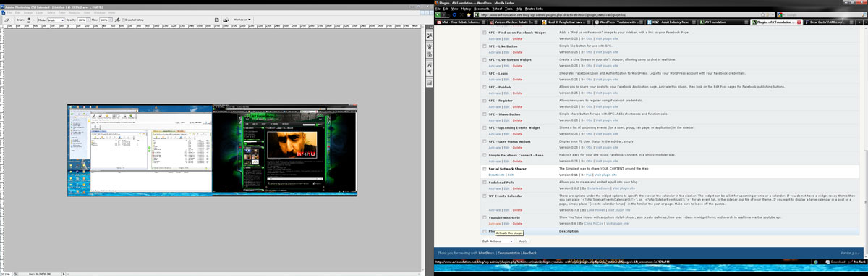Open eraser Mode dropdown in Photoshop

(56, 20)
